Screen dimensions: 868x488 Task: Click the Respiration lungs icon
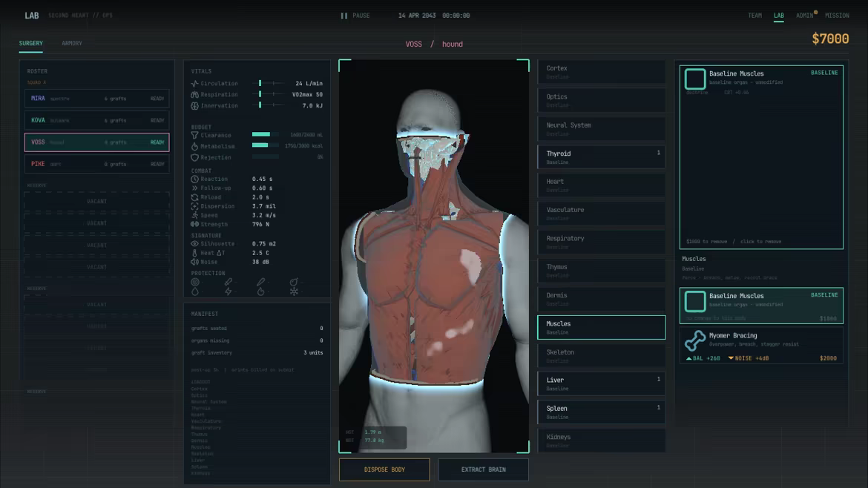click(x=194, y=95)
